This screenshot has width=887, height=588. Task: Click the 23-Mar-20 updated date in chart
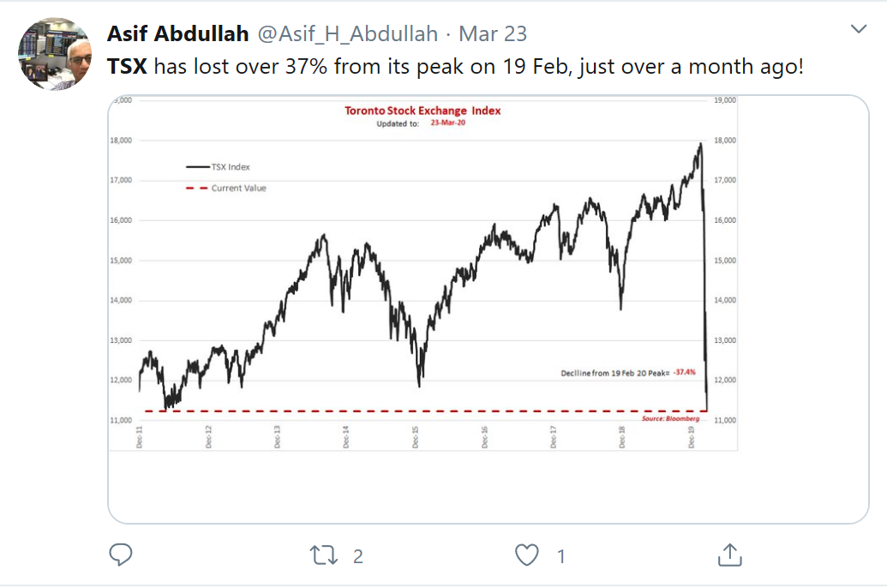(x=449, y=123)
